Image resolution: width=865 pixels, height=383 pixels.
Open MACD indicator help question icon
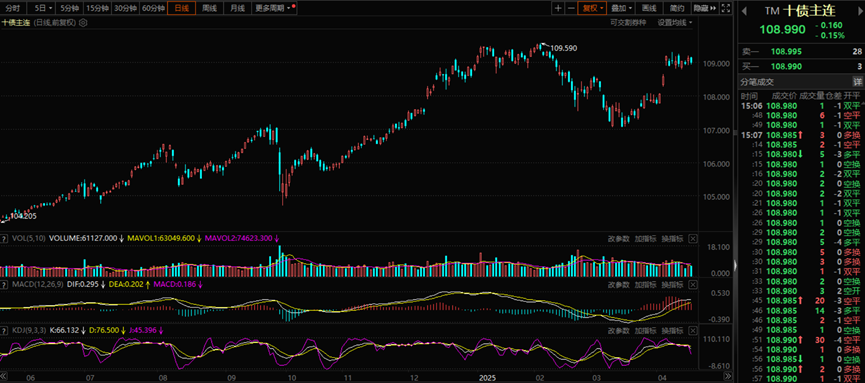click(x=4, y=284)
